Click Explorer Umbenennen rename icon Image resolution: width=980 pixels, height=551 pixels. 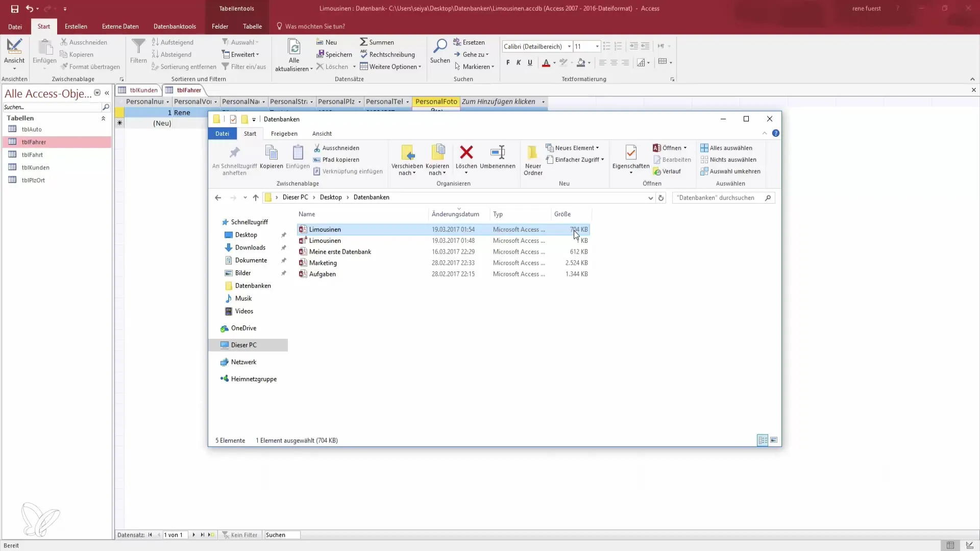[x=498, y=152]
